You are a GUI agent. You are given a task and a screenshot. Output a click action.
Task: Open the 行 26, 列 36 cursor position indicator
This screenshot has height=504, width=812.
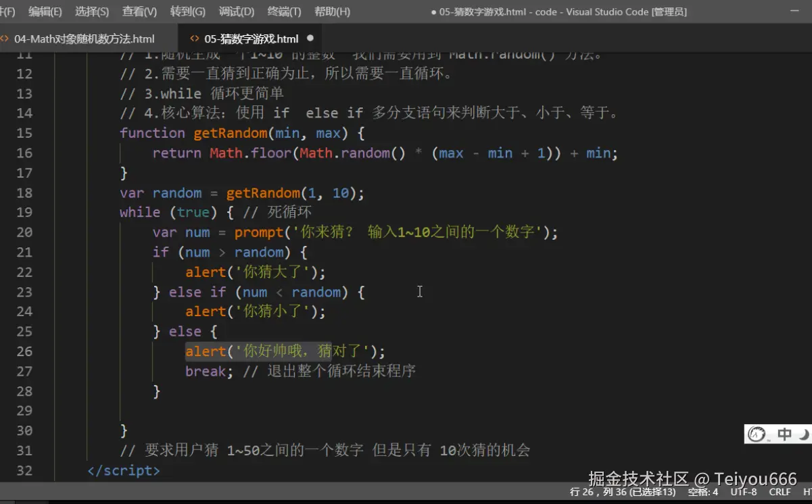[x=623, y=492]
